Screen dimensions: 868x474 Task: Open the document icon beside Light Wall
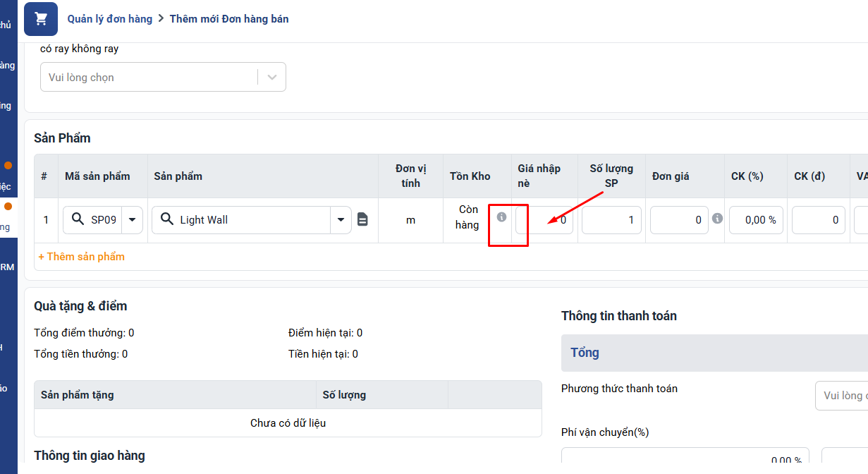click(362, 219)
